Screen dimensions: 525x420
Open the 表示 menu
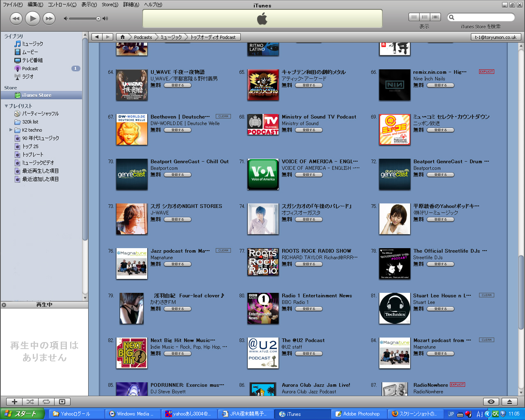[89, 5]
